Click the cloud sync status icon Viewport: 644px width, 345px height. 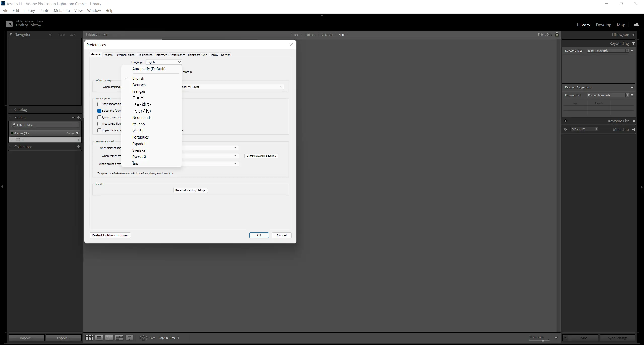click(636, 25)
